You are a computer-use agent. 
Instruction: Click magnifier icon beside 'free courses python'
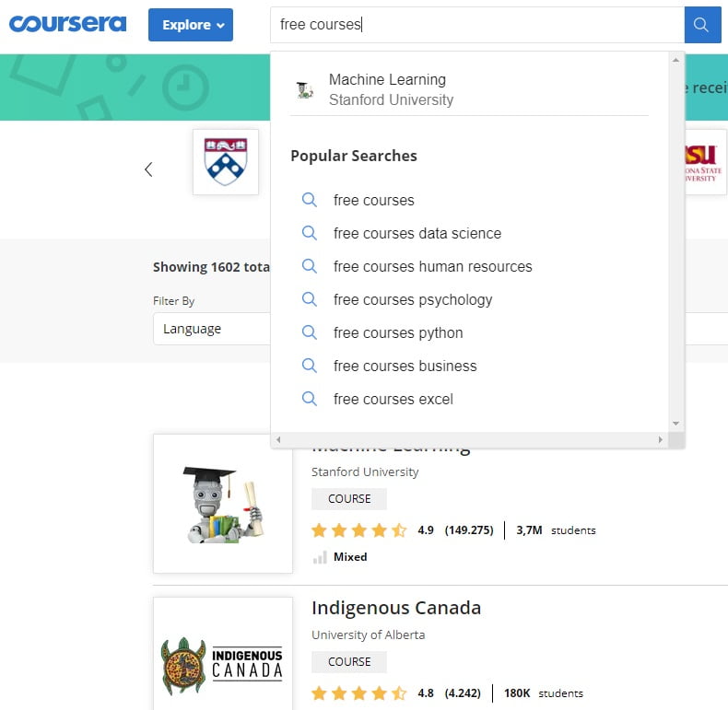tap(310, 332)
